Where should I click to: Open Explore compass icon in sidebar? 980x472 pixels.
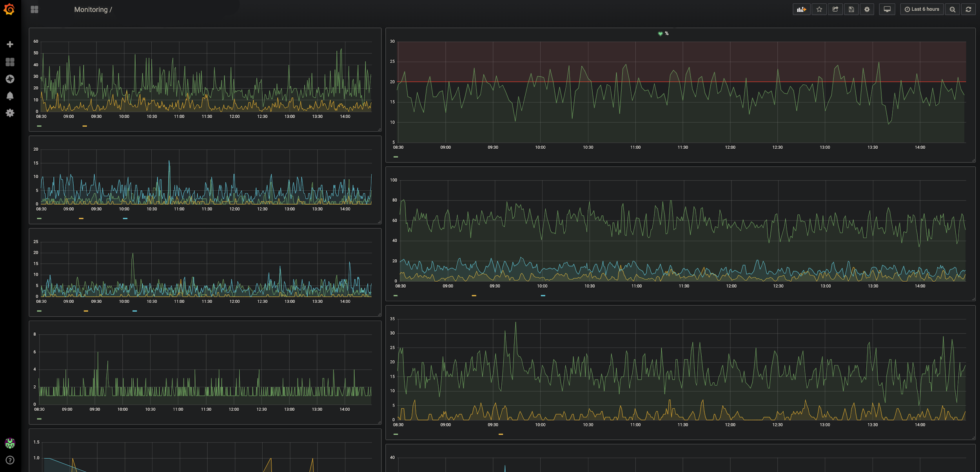tap(10, 79)
